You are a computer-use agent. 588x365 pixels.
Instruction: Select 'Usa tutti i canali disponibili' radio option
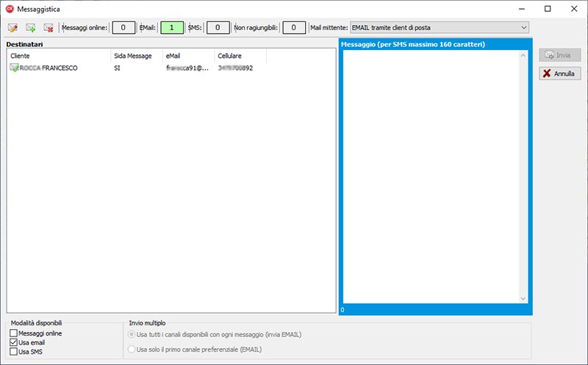[x=132, y=334]
